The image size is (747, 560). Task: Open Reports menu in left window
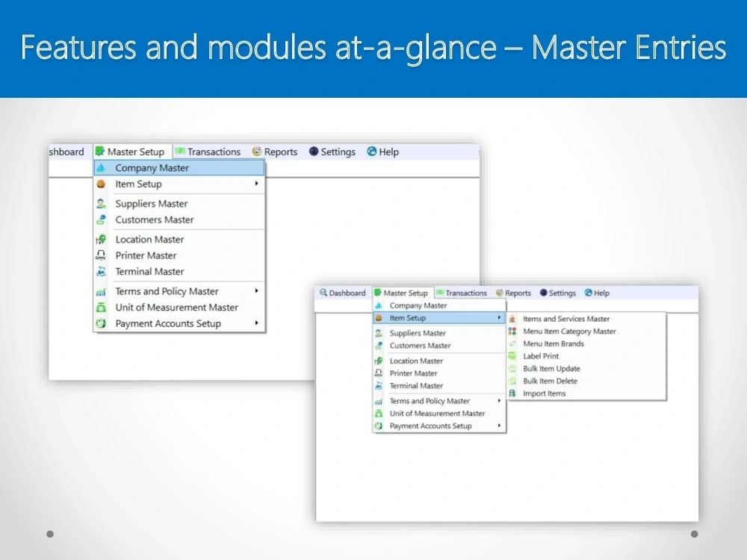tap(275, 152)
